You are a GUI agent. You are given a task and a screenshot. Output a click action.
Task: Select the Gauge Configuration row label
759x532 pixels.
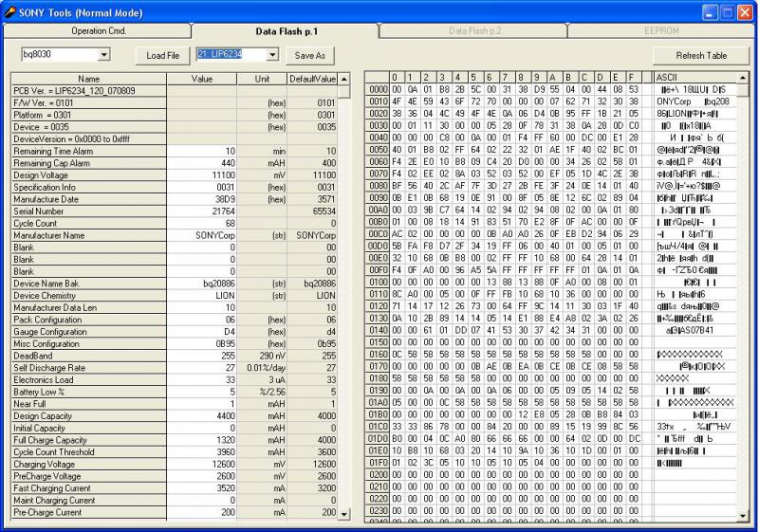click(x=88, y=332)
